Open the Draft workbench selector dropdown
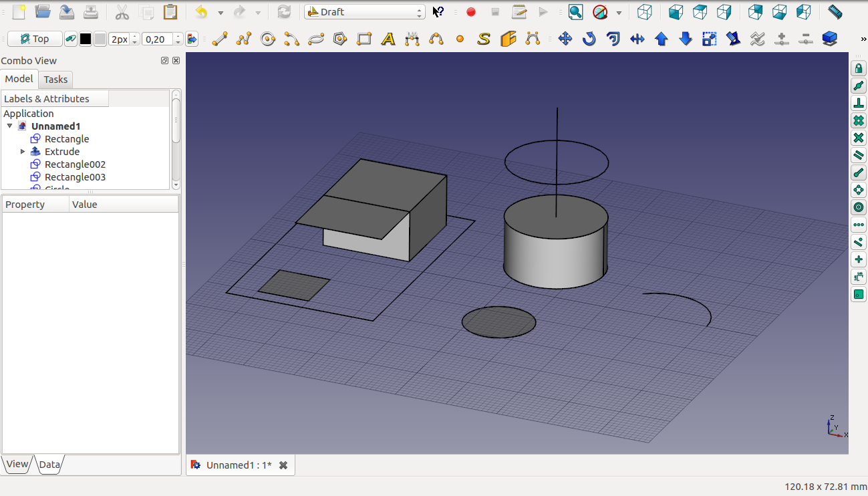The height and width of the screenshot is (496, 868). [364, 12]
